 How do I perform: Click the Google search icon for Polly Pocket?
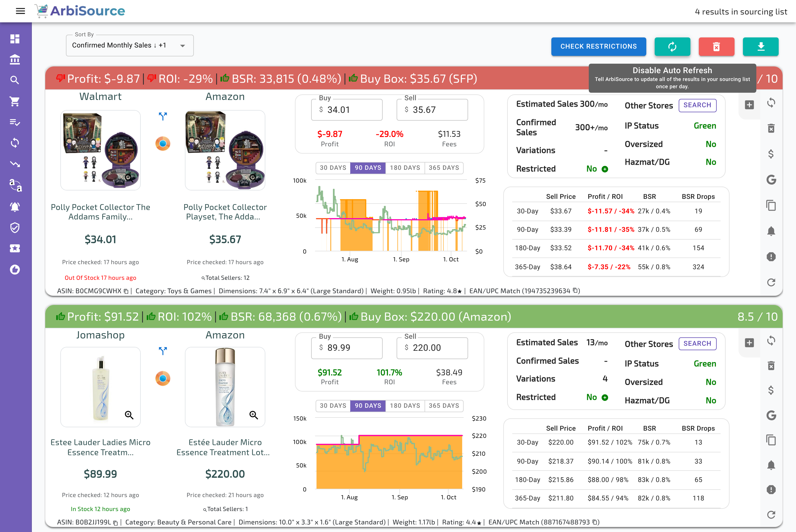coord(771,180)
